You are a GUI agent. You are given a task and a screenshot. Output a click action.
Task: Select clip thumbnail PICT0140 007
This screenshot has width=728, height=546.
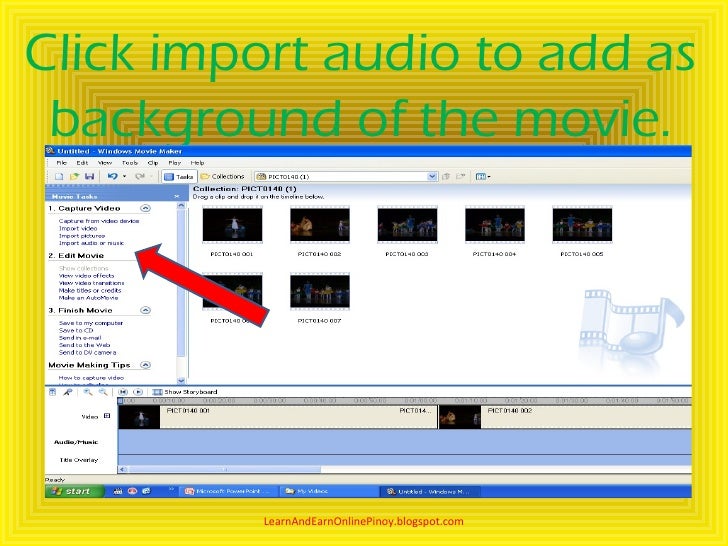(319, 292)
